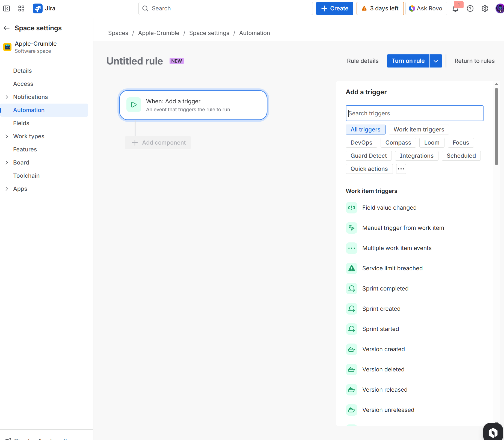The width and height of the screenshot is (504, 440).
Task: Open the settings gear icon
Action: [485, 9]
